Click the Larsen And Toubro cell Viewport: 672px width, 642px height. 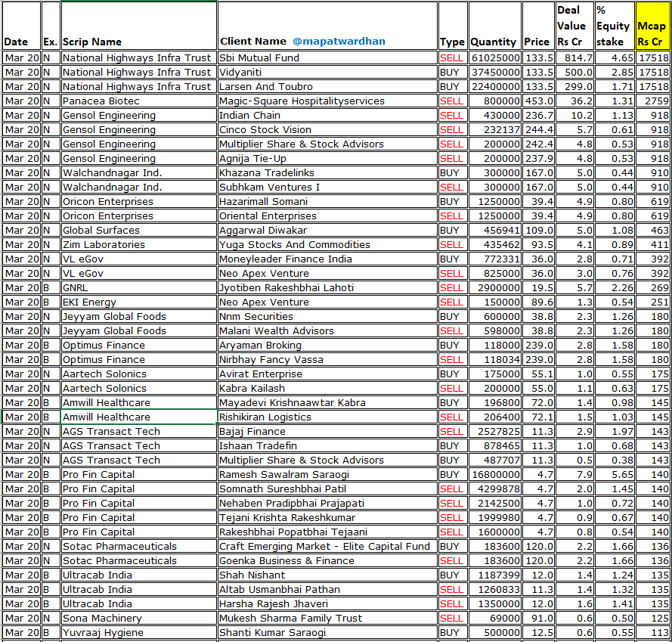327,87
